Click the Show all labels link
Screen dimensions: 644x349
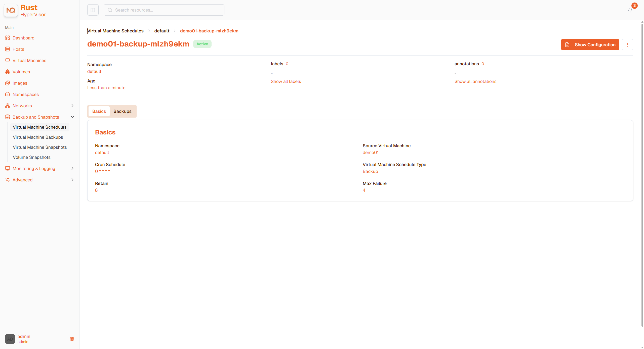click(286, 81)
